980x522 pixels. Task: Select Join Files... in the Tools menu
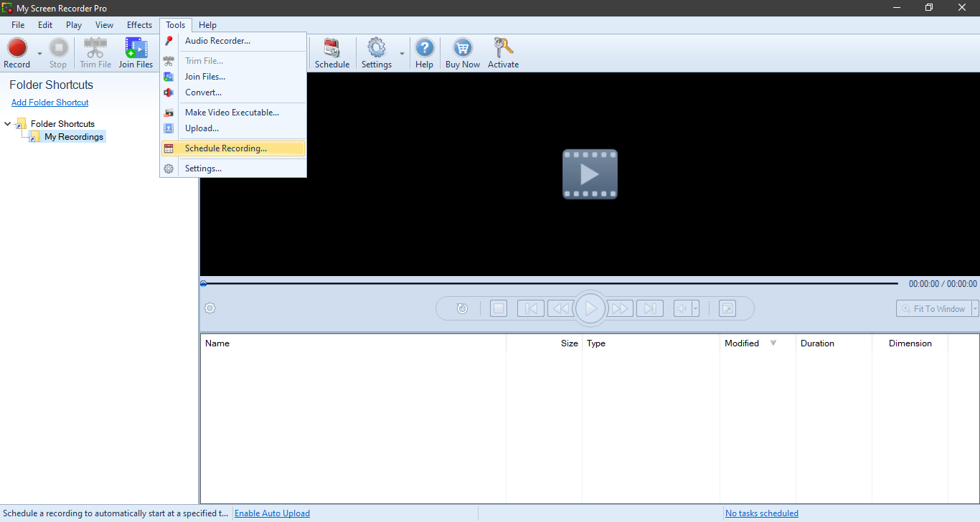pyautogui.click(x=234, y=77)
